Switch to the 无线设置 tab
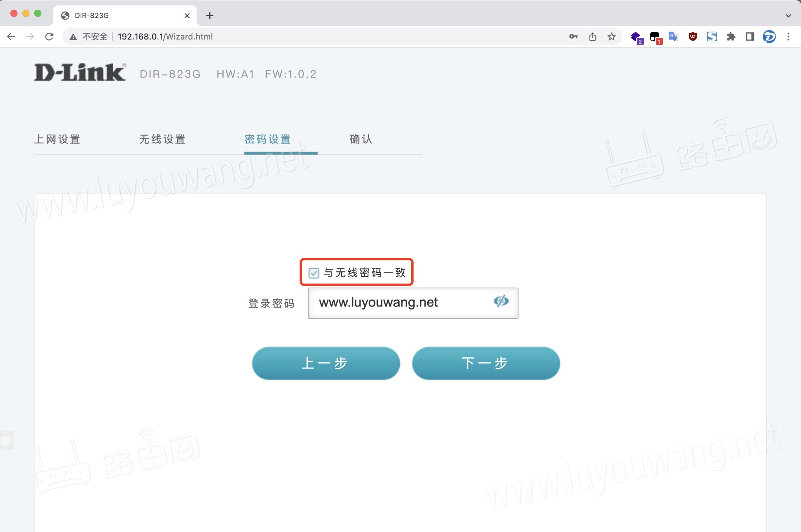 (162, 139)
